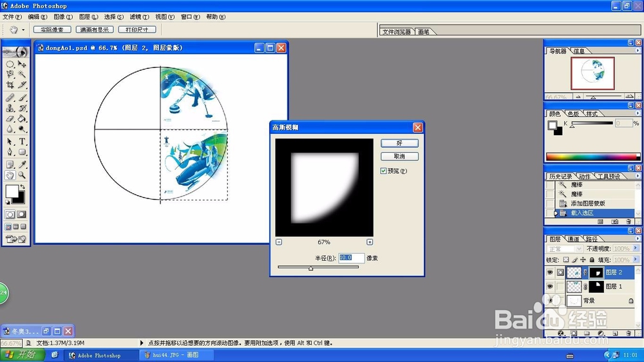
Task: Open the Hand tool preset picker arrow
Action: coord(23,30)
